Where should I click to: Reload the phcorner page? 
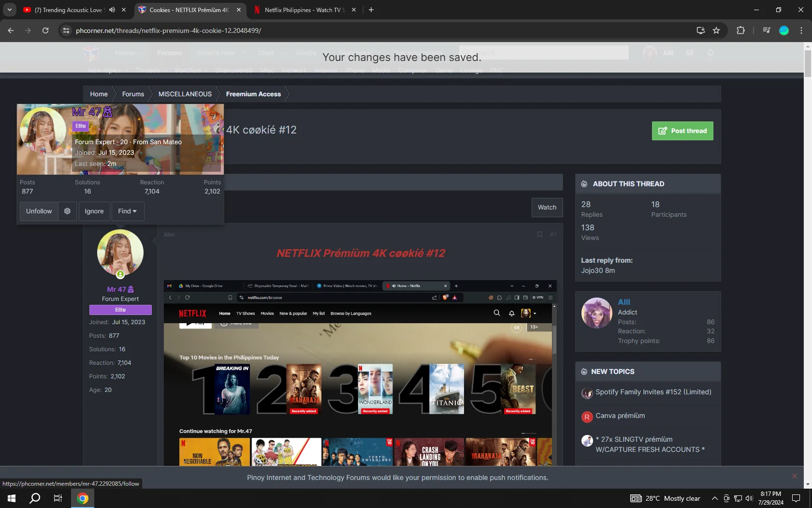point(45,30)
